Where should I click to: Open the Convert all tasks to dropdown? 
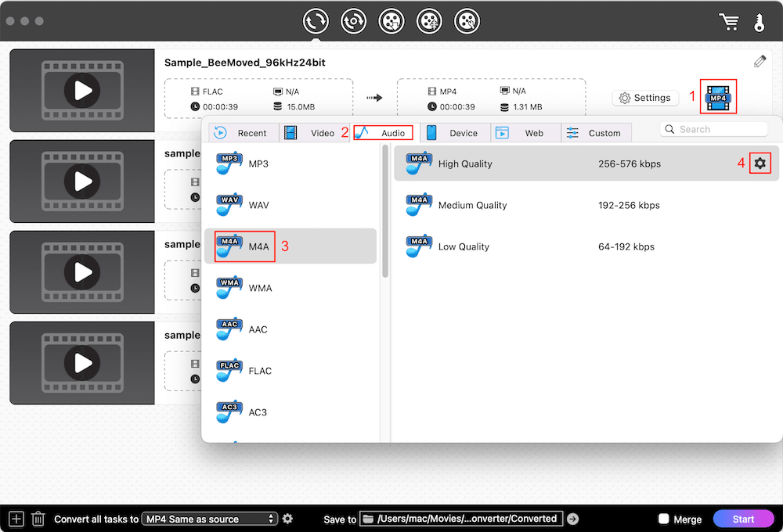[x=209, y=518]
